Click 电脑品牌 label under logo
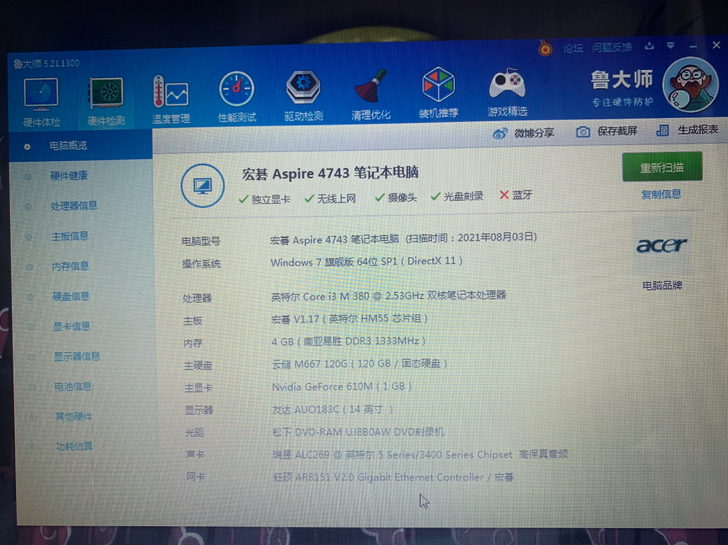This screenshot has width=728, height=545. click(662, 285)
